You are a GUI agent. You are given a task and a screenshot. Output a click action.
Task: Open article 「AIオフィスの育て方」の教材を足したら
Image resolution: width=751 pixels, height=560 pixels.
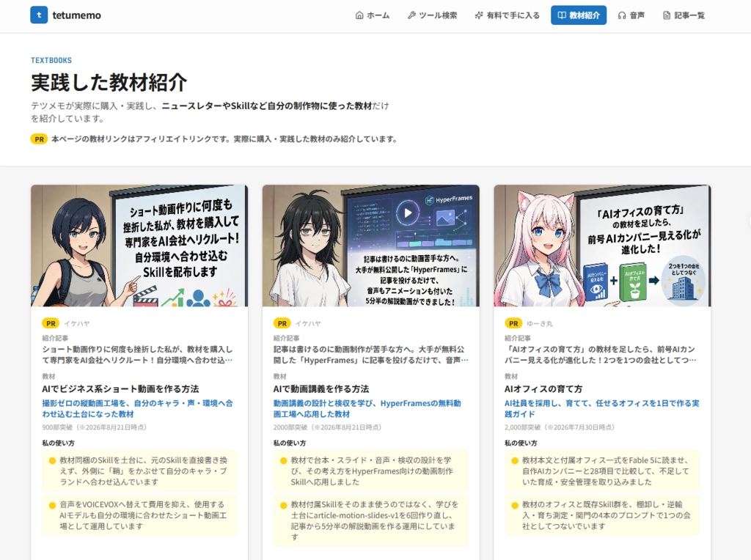pos(601,355)
